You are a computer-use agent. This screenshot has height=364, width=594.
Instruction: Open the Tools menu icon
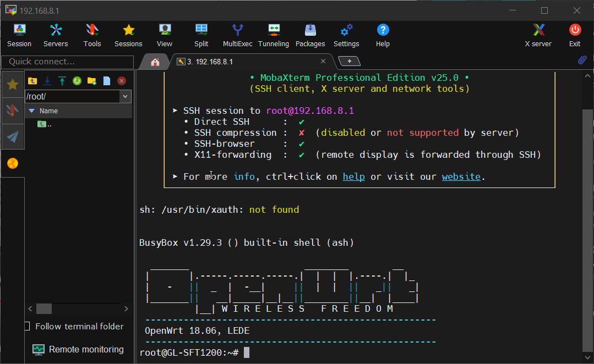(x=92, y=36)
